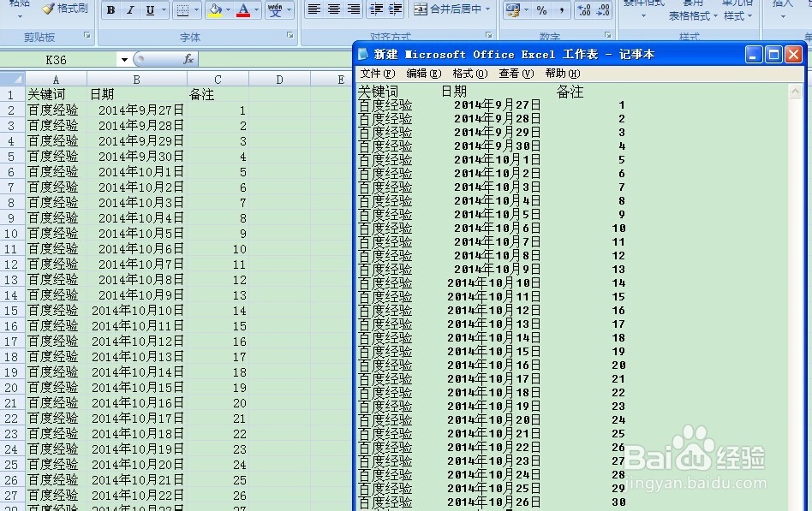Select cell C1 containing 备注
Image resolution: width=812 pixels, height=511 pixels.
(218, 95)
